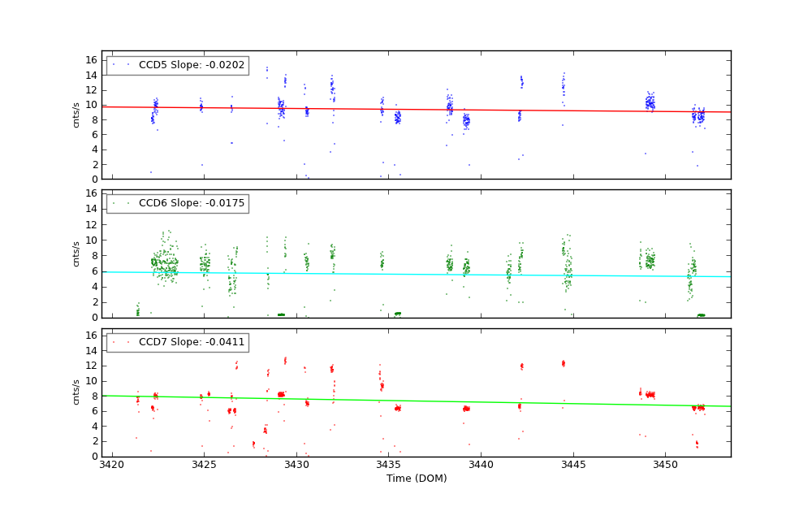Viewport: 812px width, 507px height.
Task: Click the CCD7 Slope legend label
Action: (x=191, y=342)
